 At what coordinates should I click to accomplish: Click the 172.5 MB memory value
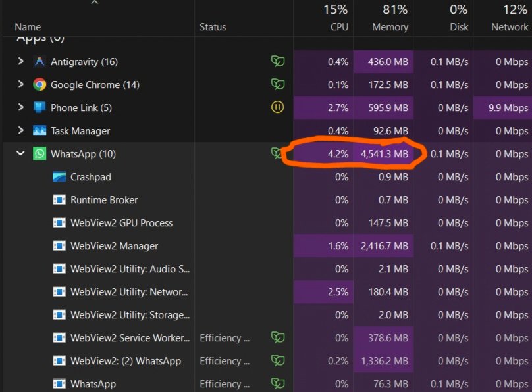click(388, 85)
